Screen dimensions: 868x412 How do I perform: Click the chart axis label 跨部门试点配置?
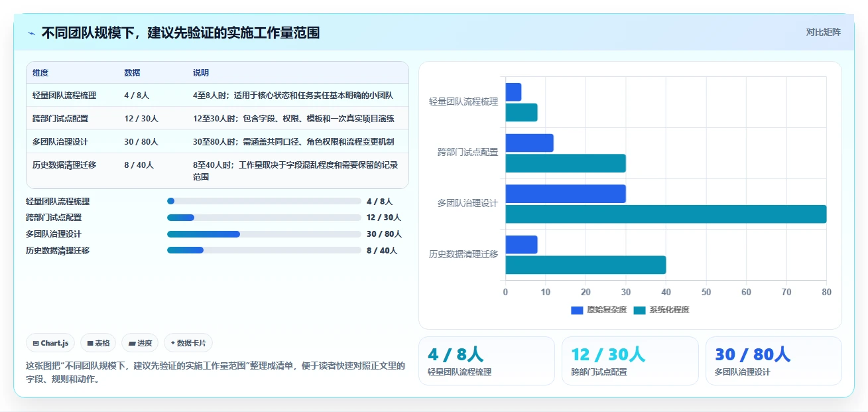point(467,153)
